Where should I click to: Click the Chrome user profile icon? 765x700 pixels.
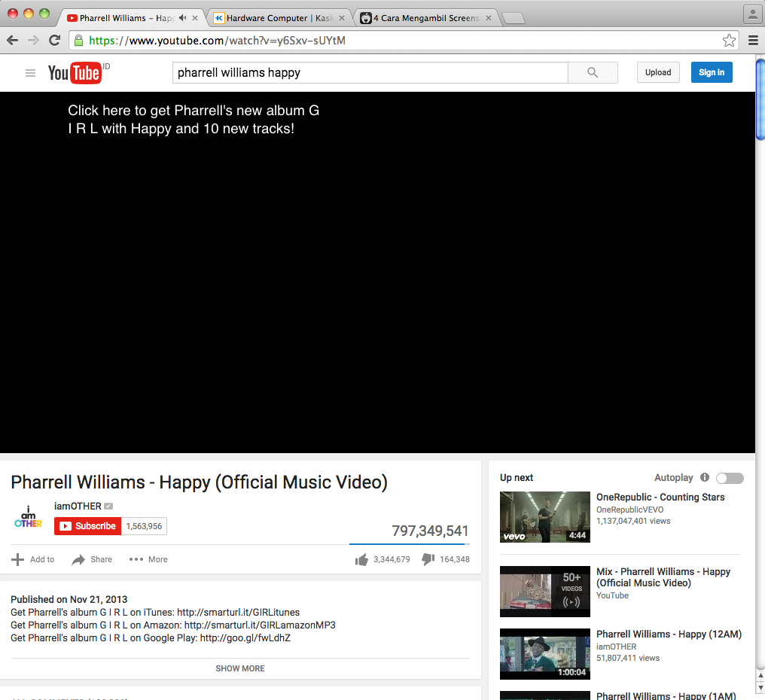point(752,14)
